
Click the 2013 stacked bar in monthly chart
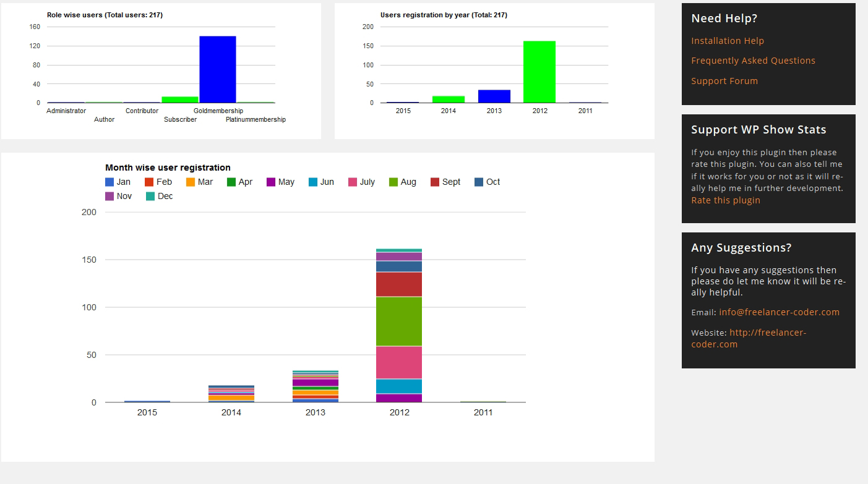[x=316, y=386]
